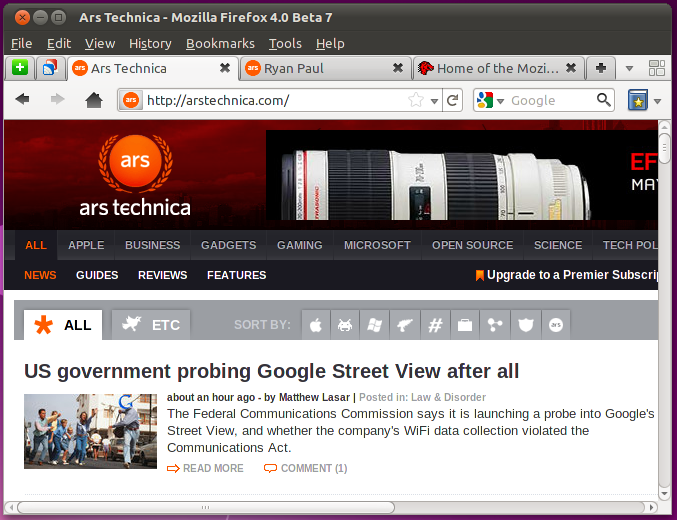Go to the APPLE section

[x=86, y=245]
